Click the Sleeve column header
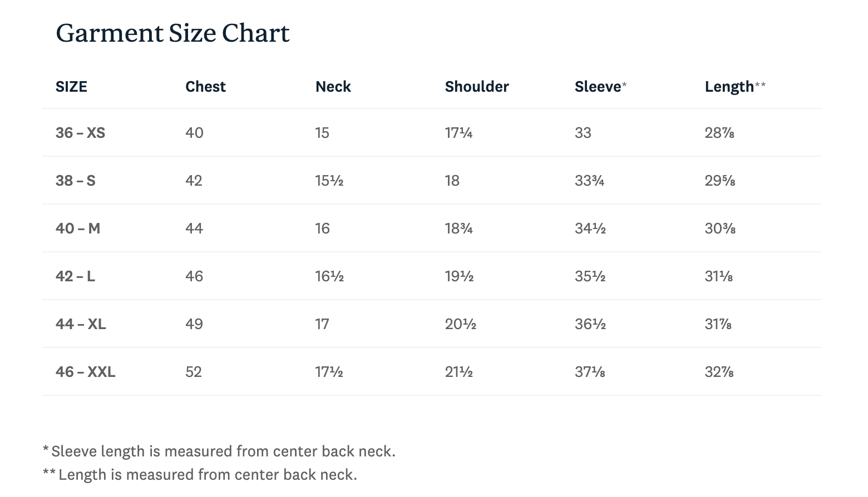 [x=598, y=87]
